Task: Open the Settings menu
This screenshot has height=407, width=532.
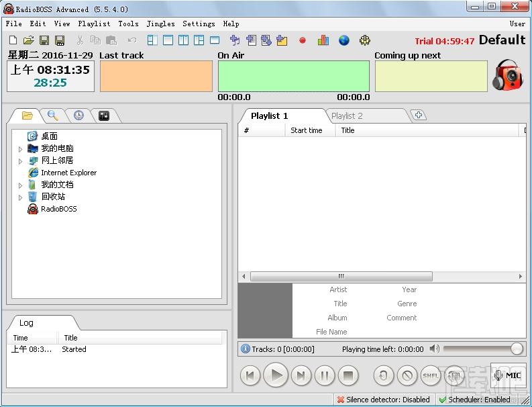Action: (199, 24)
